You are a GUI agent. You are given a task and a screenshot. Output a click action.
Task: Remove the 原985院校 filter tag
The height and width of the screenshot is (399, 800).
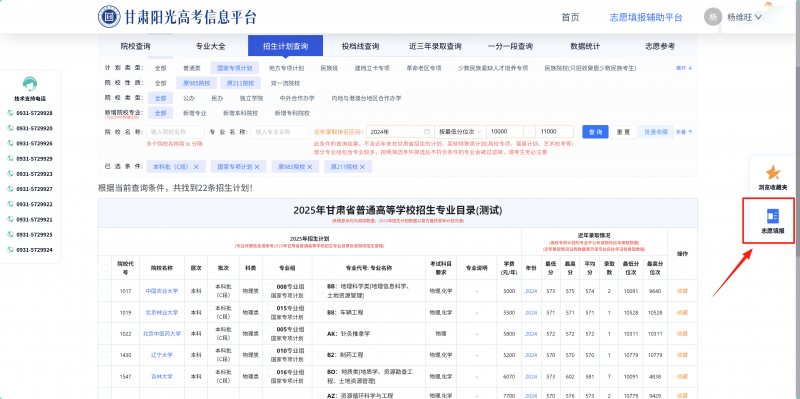point(309,167)
